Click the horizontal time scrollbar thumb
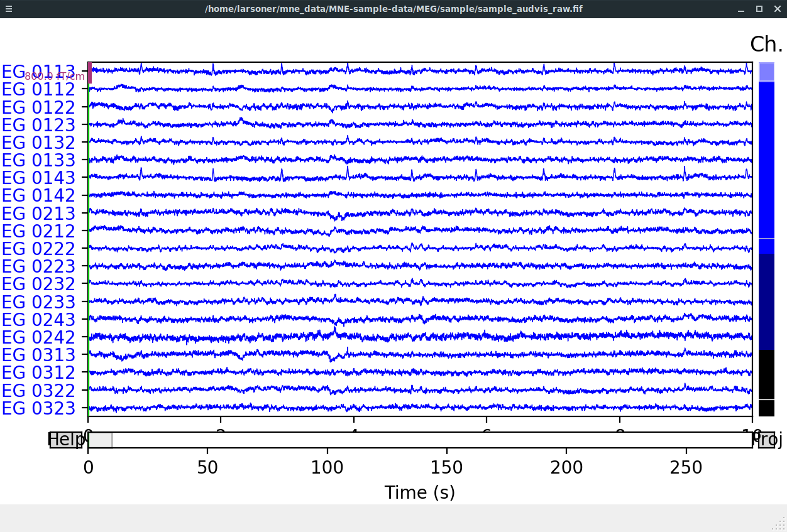787x532 pixels. tap(100, 440)
